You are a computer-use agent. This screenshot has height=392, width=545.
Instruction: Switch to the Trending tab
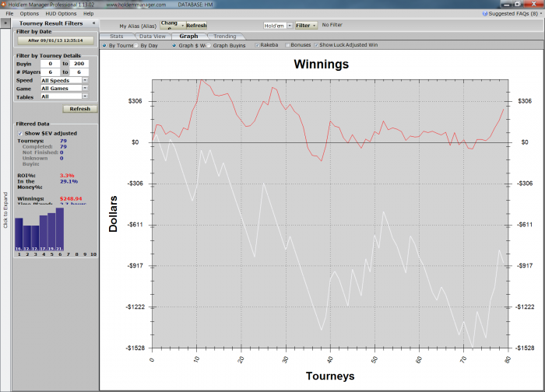225,36
